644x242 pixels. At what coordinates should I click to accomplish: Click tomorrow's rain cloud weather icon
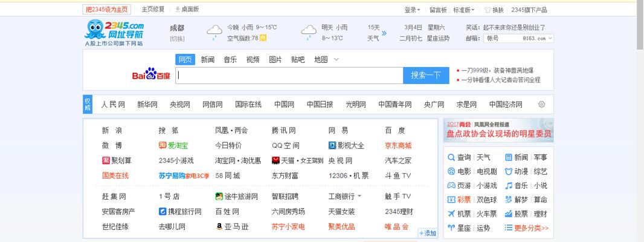pos(309,33)
